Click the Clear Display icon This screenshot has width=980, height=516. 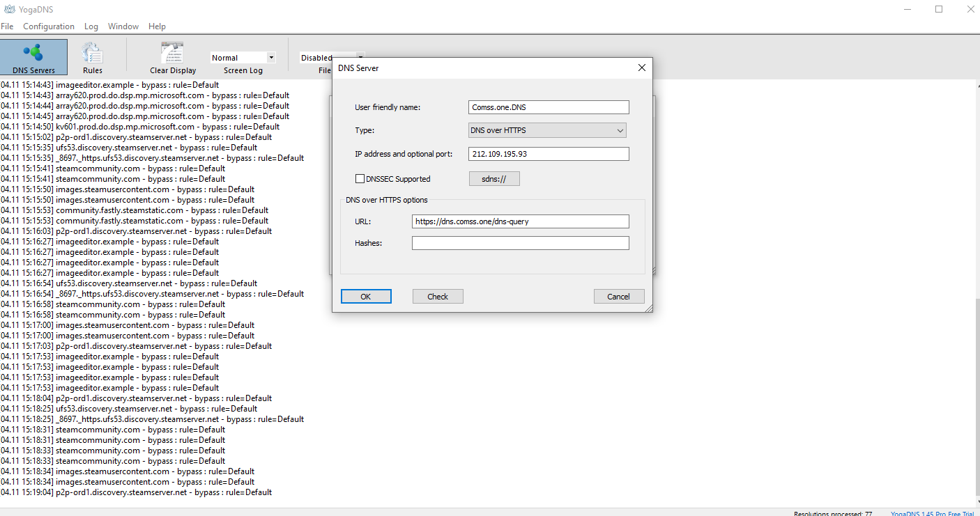(173, 57)
